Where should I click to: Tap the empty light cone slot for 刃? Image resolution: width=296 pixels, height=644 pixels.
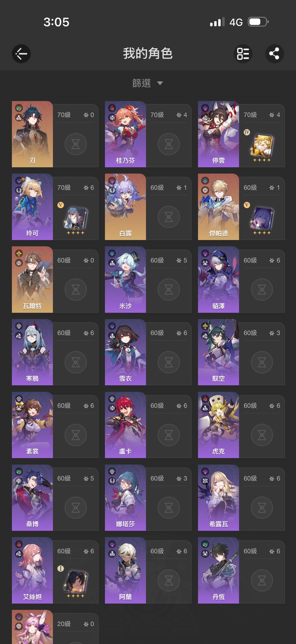point(76,144)
